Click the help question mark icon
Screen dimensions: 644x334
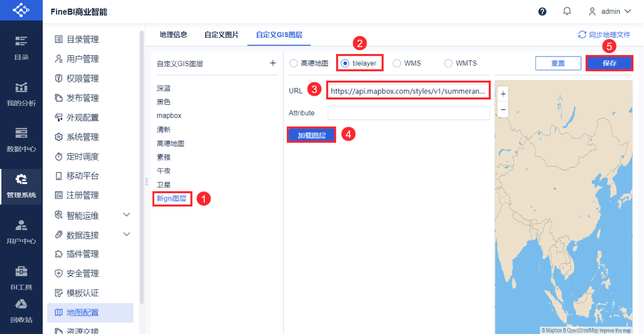[x=542, y=12]
